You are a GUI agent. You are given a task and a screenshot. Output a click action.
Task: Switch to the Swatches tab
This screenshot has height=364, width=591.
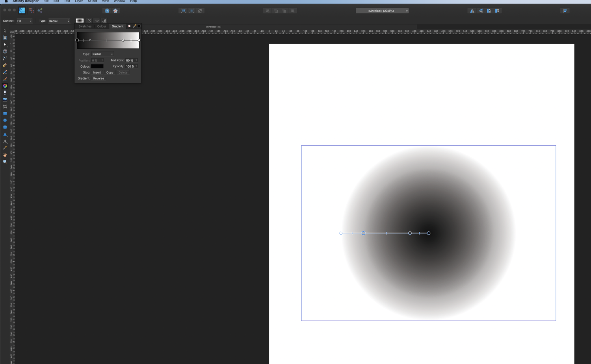[85, 26]
